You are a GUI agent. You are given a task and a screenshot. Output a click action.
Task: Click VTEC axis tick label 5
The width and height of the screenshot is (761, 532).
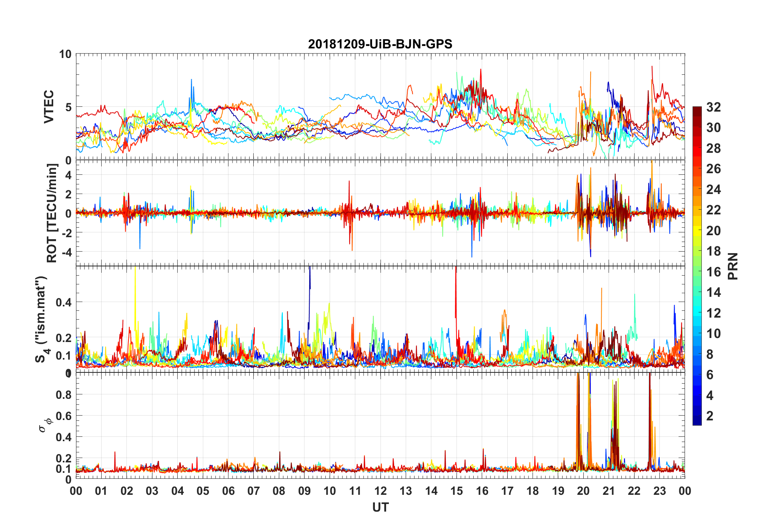pos(68,107)
